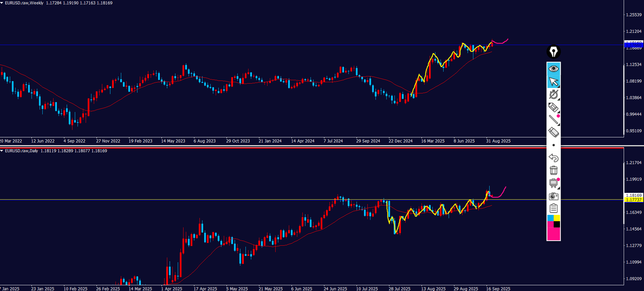This screenshot has width=644, height=291.
Task: Switch to the cursor pointer mode
Action: click(x=553, y=82)
